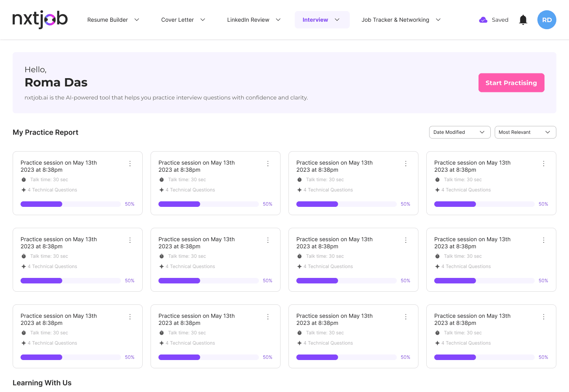Expand the Resume Builder menu

click(x=113, y=20)
